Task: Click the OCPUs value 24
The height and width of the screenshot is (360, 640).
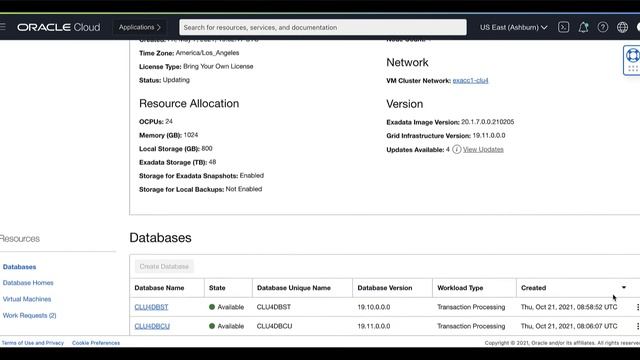Action: (x=169, y=121)
